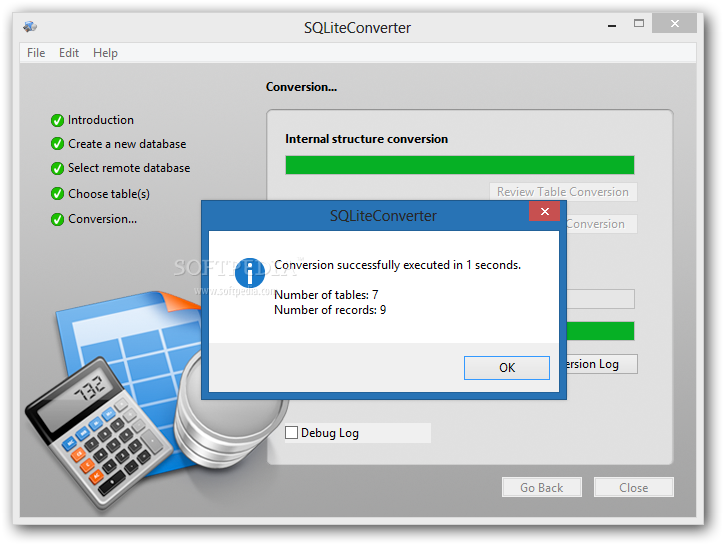This screenshot has width=724, height=545.
Task: Click the Internal structure conversion progress bar
Action: 459,165
